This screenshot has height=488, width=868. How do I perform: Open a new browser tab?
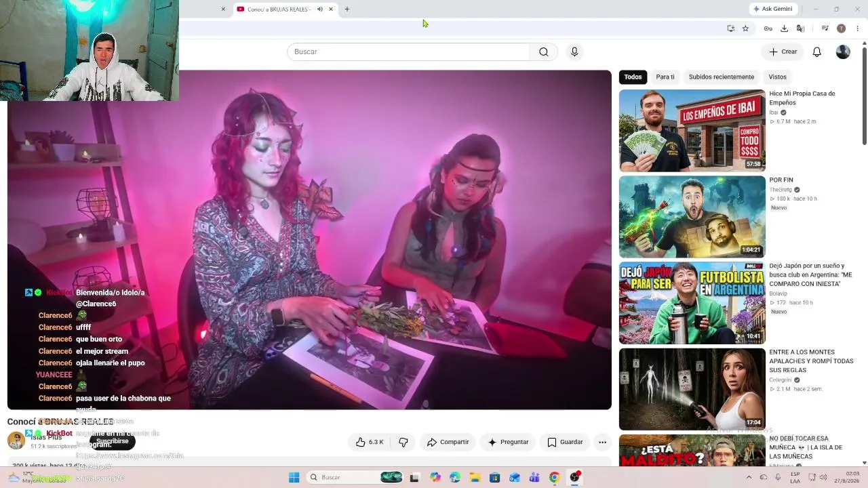click(347, 9)
